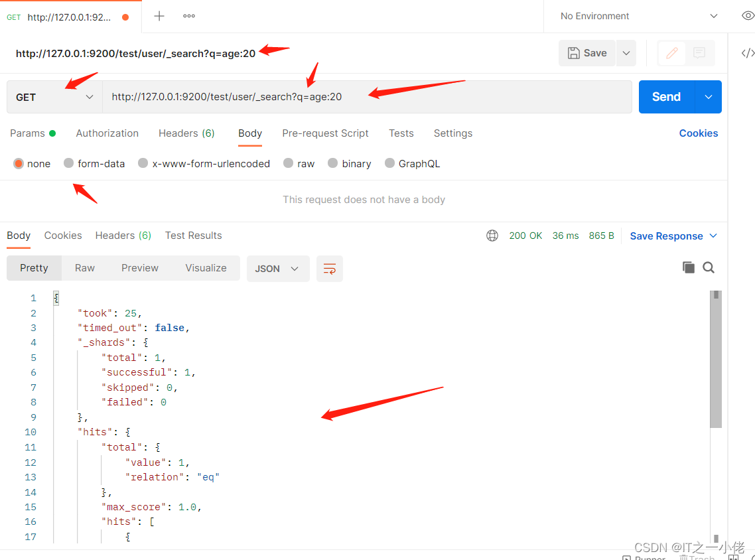The width and height of the screenshot is (755, 560).
Task: Open the JSON format dropdown
Action: pyautogui.click(x=278, y=269)
